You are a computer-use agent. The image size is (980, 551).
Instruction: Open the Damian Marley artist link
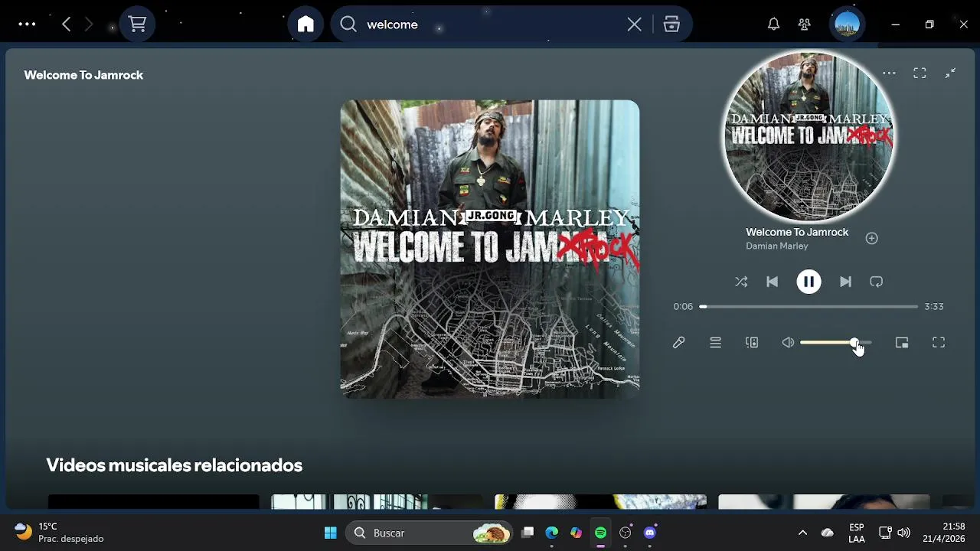(x=777, y=246)
